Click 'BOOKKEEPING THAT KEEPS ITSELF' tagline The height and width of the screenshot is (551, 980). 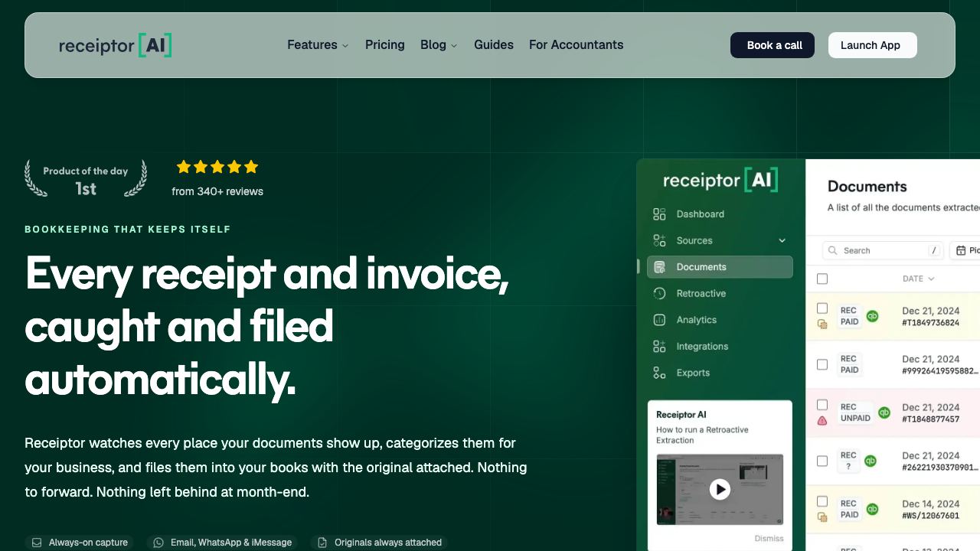coord(128,230)
